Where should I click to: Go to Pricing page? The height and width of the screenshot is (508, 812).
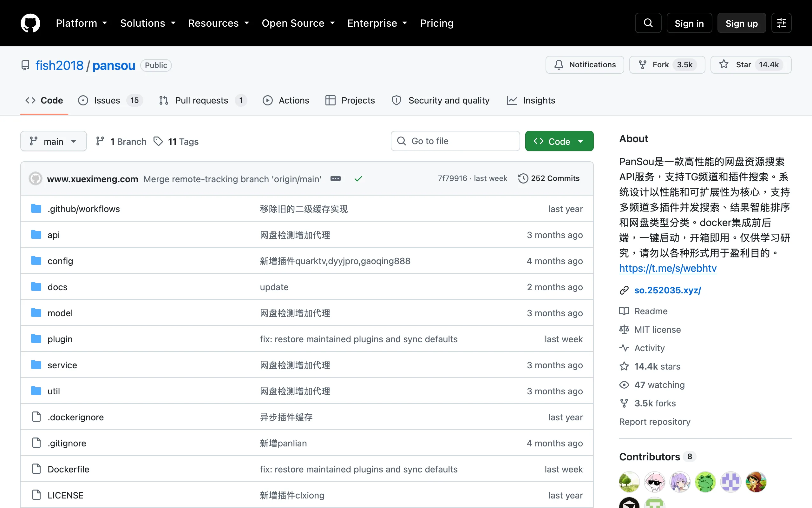(x=436, y=23)
